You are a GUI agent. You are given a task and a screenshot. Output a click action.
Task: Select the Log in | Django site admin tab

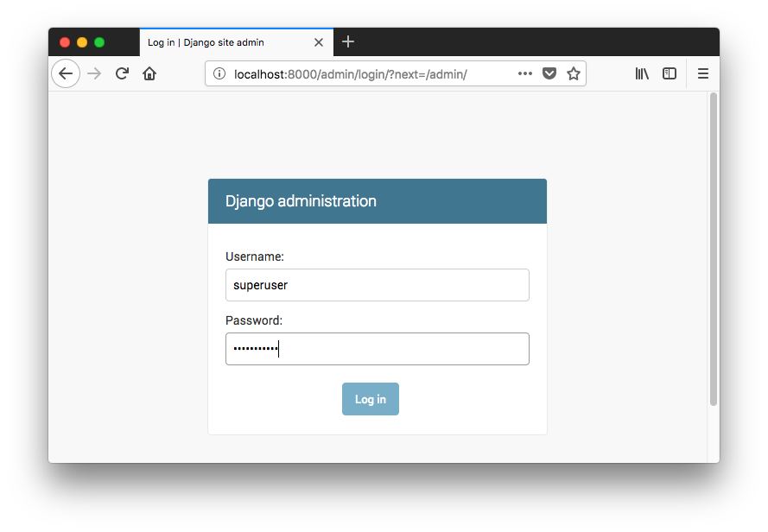237,42
